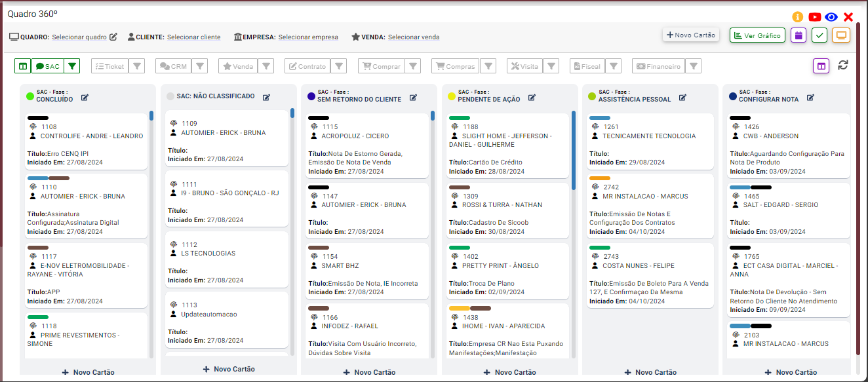This screenshot has width=868, height=382.
Task: Click the orange info icon
Action: [798, 18]
